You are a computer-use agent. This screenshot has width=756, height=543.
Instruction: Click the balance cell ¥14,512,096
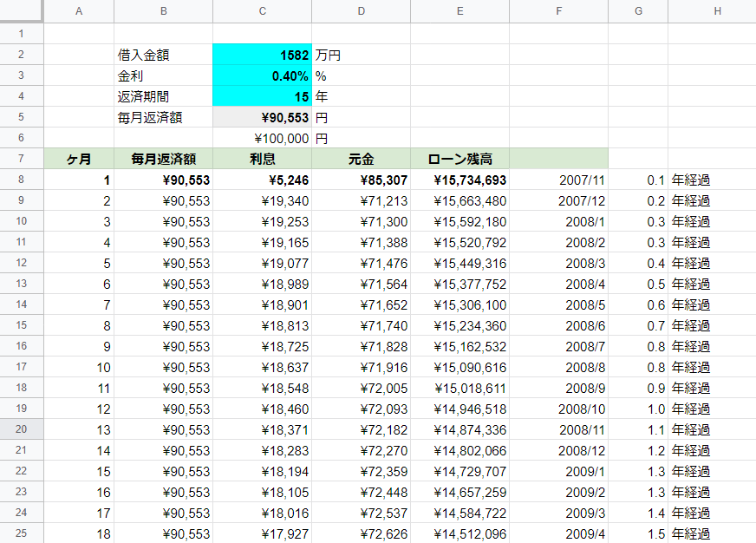tap(459, 533)
